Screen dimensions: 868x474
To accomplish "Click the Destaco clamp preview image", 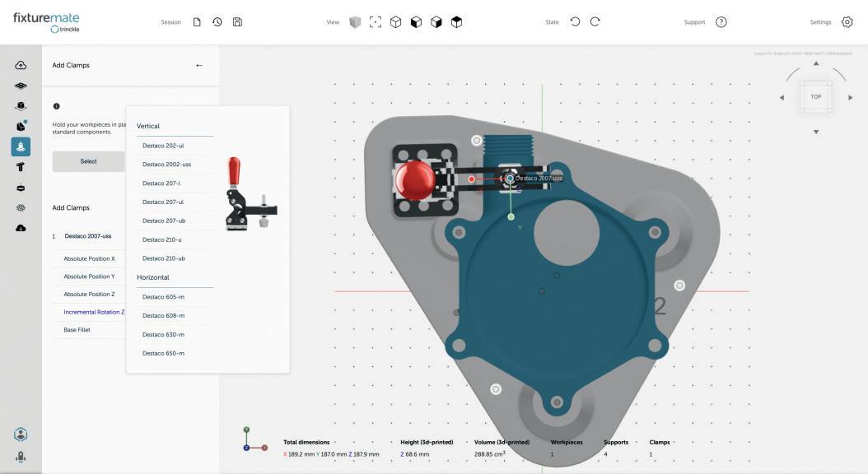I will pos(250,193).
